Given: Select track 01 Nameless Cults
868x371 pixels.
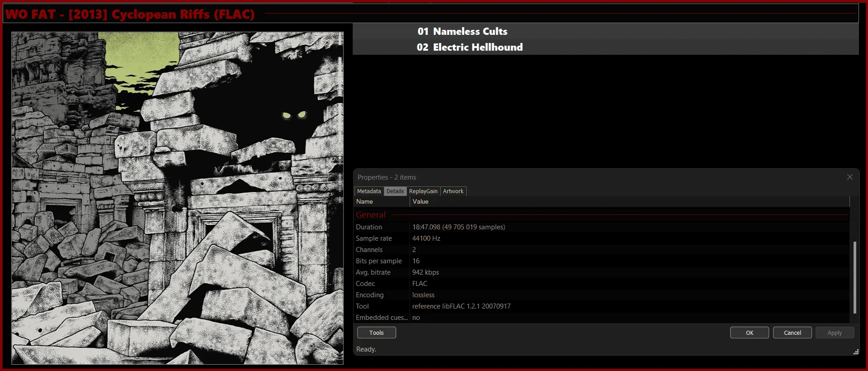Looking at the screenshot, I should point(605,31).
